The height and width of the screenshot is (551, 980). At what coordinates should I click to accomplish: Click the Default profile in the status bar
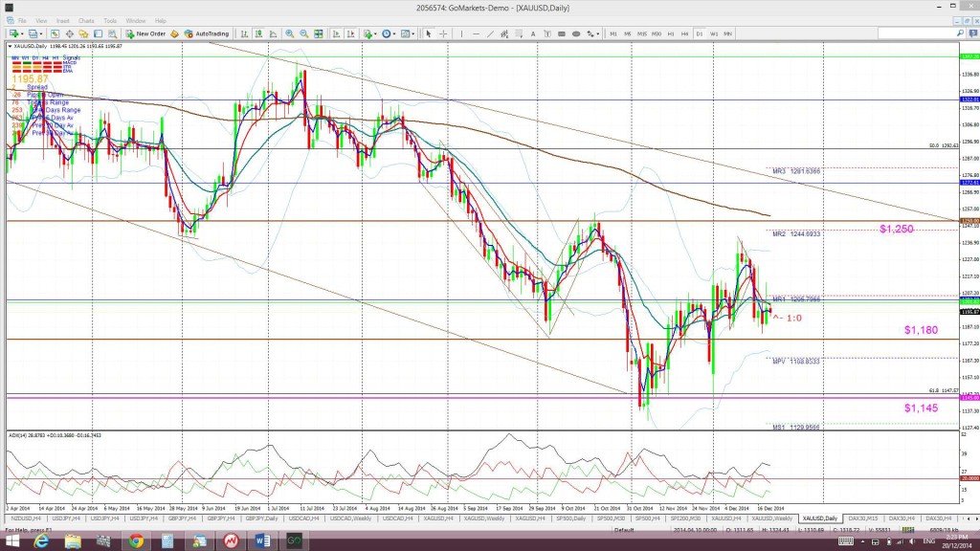pyautogui.click(x=624, y=530)
